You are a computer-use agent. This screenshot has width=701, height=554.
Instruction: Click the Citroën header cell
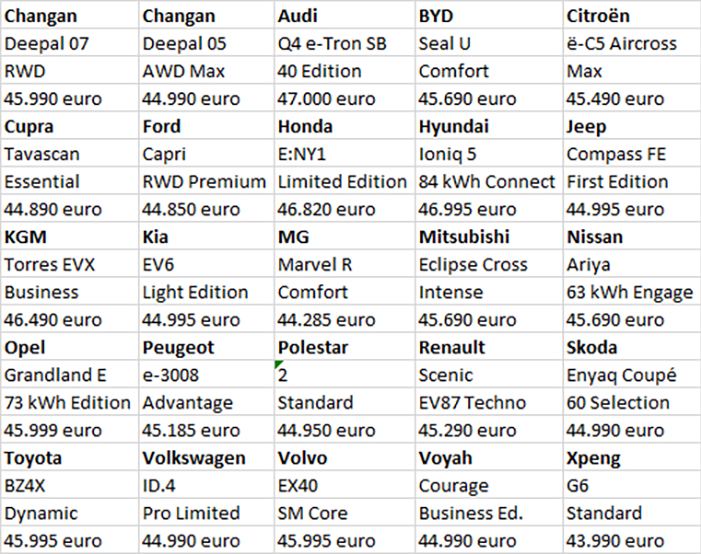click(630, 16)
